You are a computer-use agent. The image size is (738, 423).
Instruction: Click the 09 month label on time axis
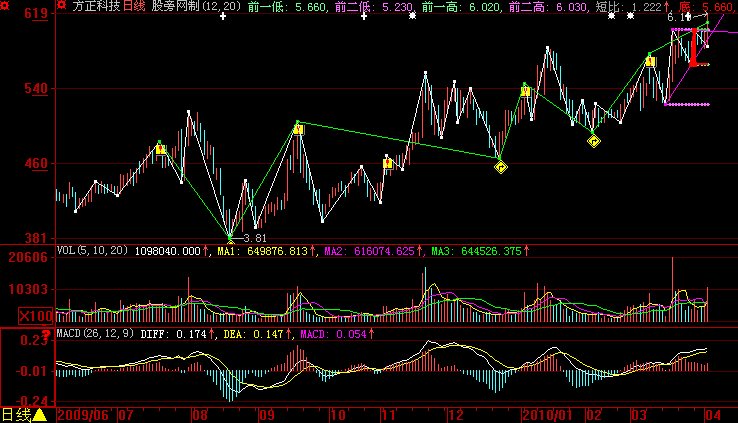(267, 415)
